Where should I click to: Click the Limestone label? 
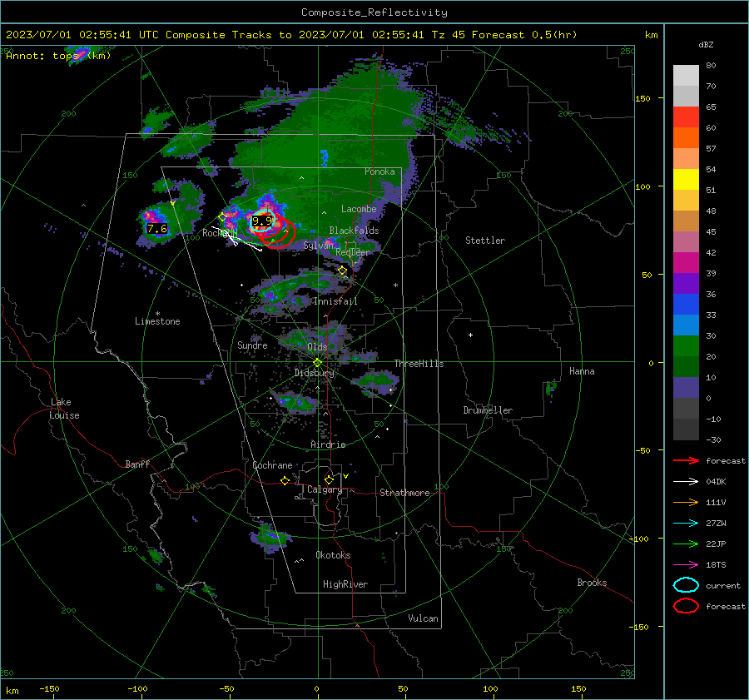(157, 321)
